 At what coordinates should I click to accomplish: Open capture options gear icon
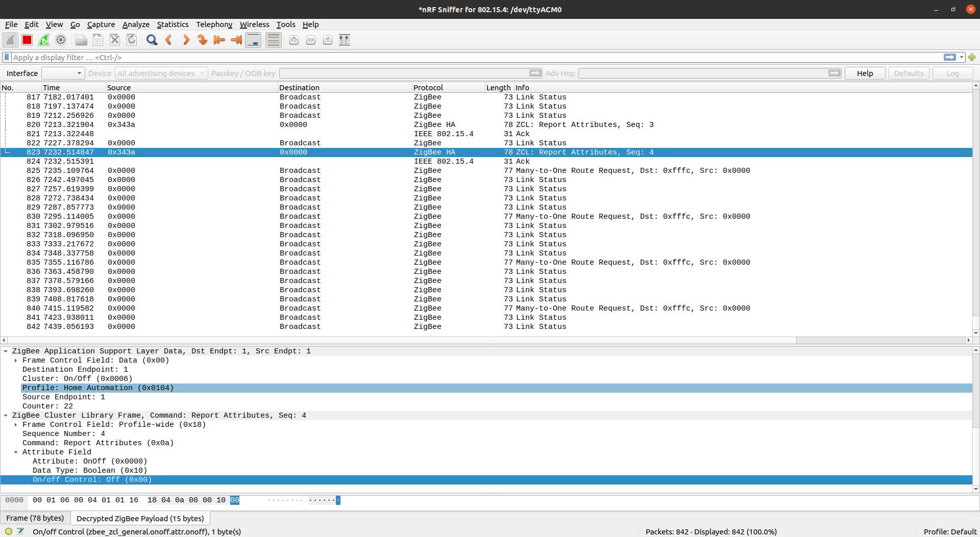(x=61, y=40)
